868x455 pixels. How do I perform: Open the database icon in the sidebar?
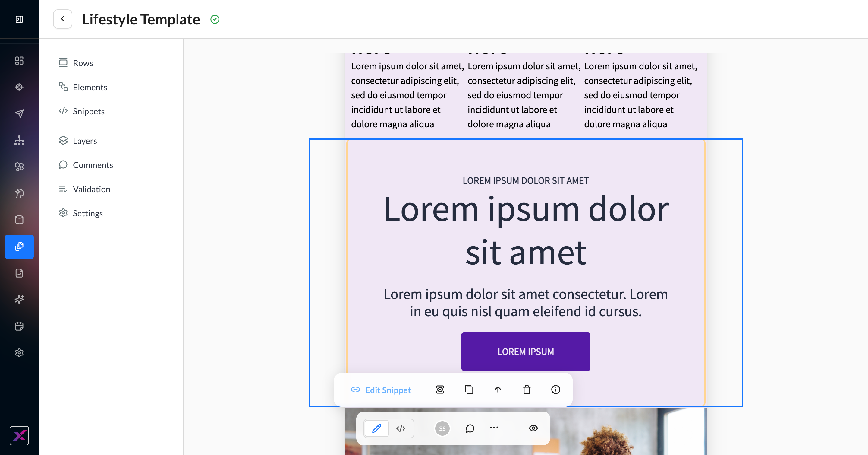coord(19,220)
